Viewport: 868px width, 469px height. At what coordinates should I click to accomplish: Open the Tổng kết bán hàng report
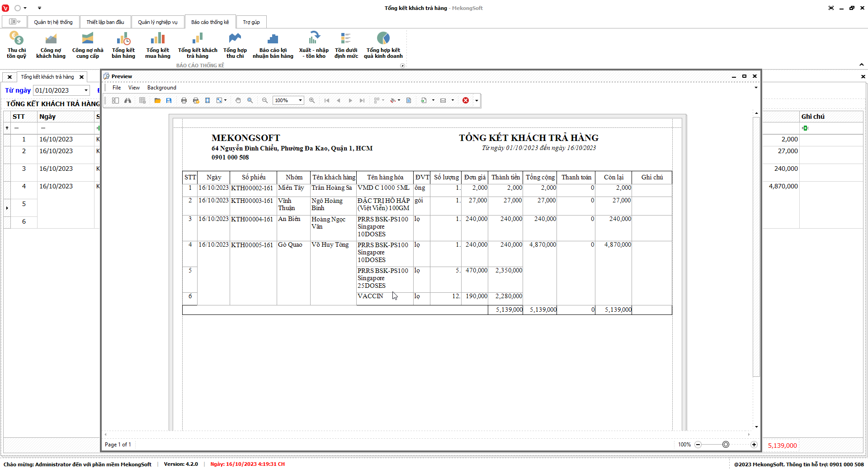pyautogui.click(x=123, y=46)
